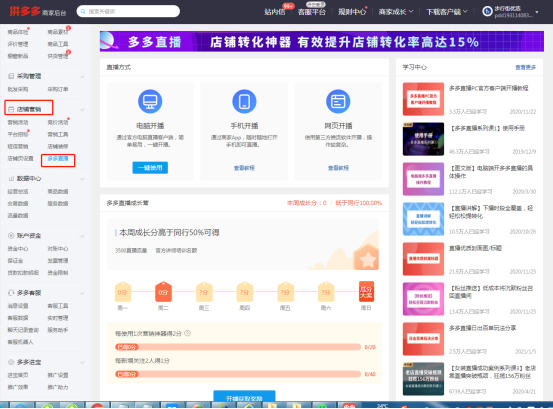Click the 店铺营销 section icon
The height and width of the screenshot is (409, 553).
(11, 109)
